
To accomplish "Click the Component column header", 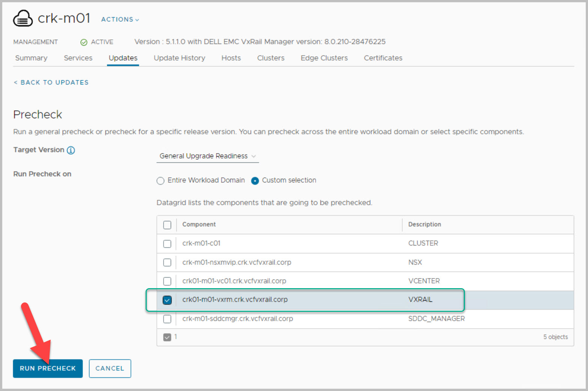I will [199, 224].
